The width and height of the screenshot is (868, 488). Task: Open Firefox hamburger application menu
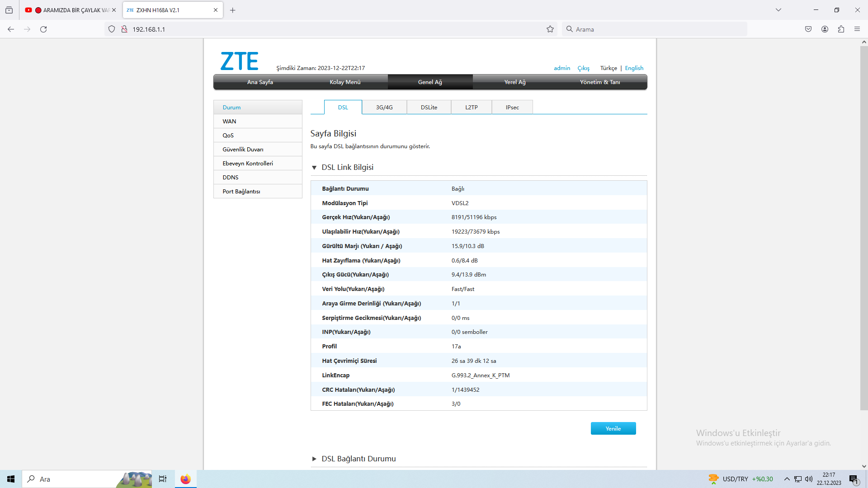pyautogui.click(x=857, y=29)
